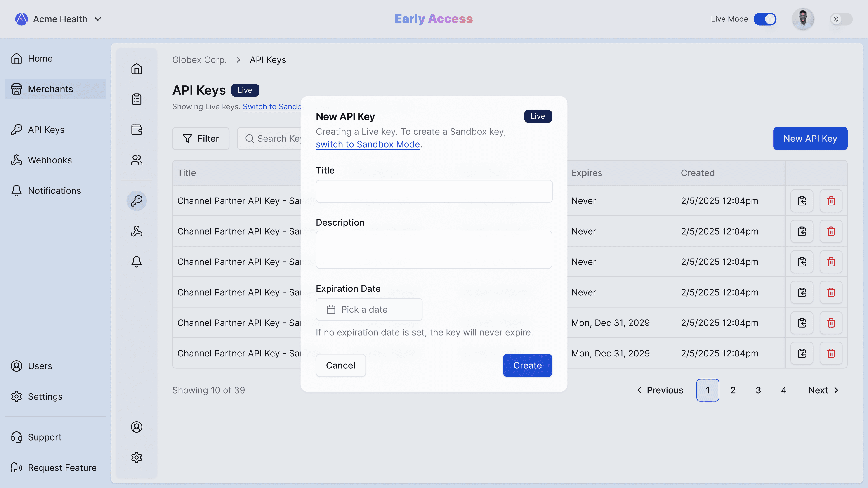Open the user avatar profile menu
This screenshot has height=488, width=868.
(803, 19)
